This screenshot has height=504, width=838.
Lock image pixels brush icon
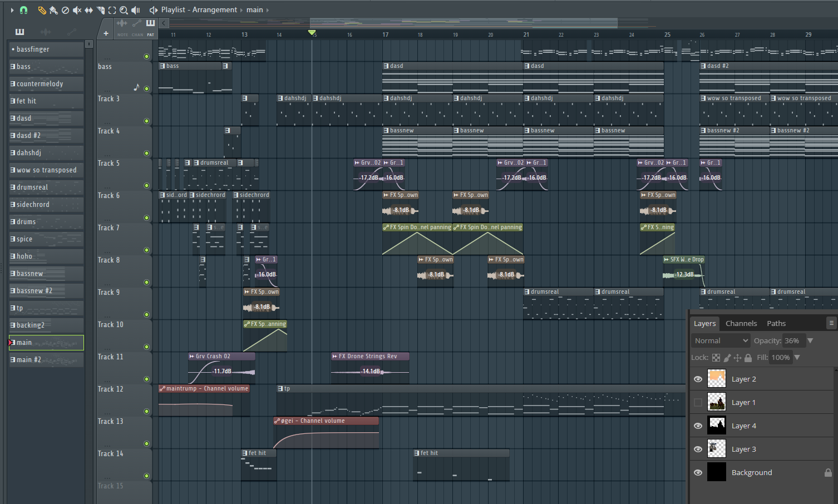(x=727, y=358)
